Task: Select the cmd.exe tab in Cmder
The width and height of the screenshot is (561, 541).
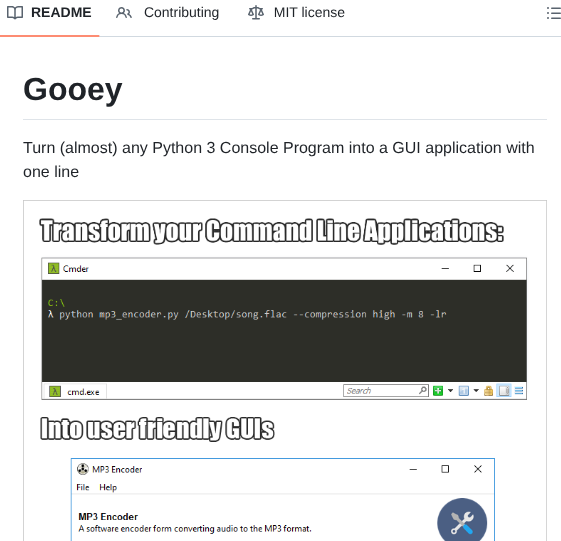Action: click(74, 391)
